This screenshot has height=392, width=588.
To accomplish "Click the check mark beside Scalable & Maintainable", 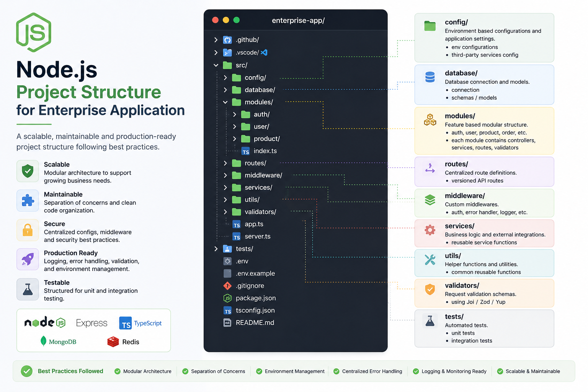I will coord(500,371).
